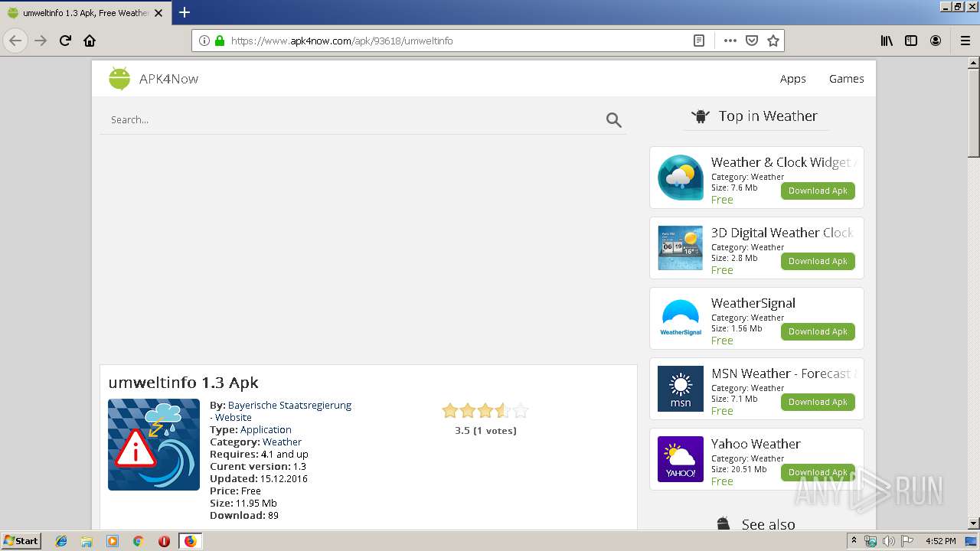980x551 pixels.
Task: Open the Windows Start menu
Action: click(x=21, y=541)
